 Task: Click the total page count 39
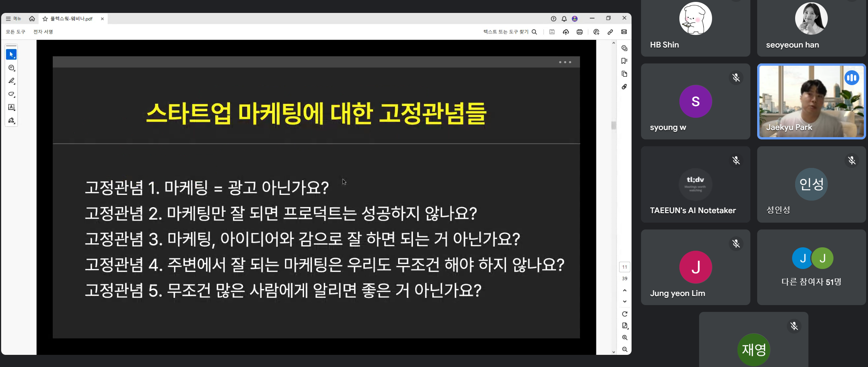coord(625,278)
